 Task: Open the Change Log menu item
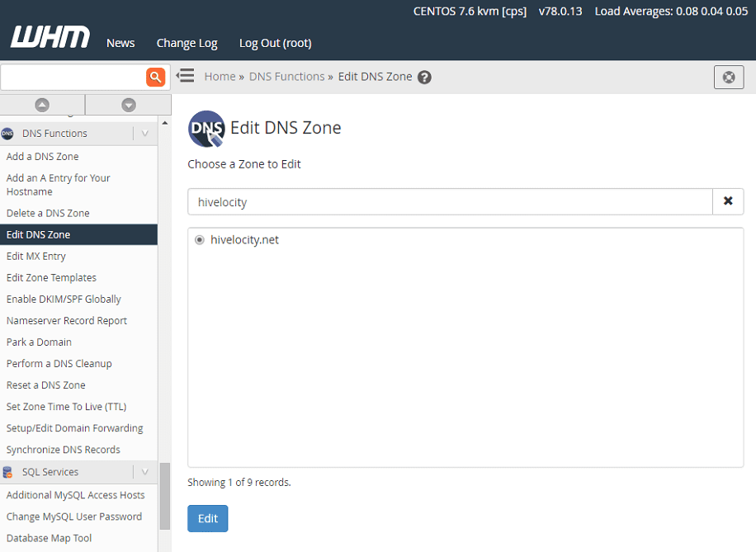pos(187,43)
